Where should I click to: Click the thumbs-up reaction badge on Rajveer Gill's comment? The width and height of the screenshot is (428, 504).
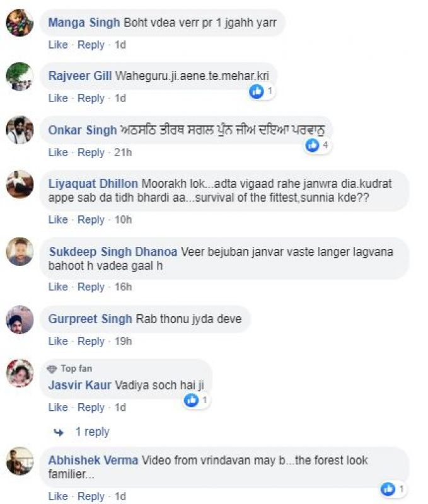tap(257, 92)
